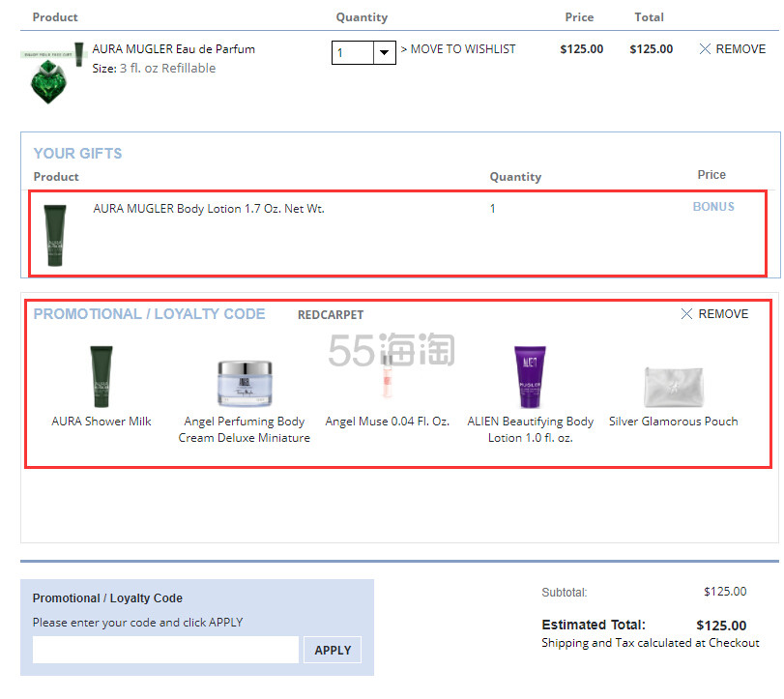
Task: Remove AURA MUGLER Eau de Parfum from cart
Action: (732, 49)
